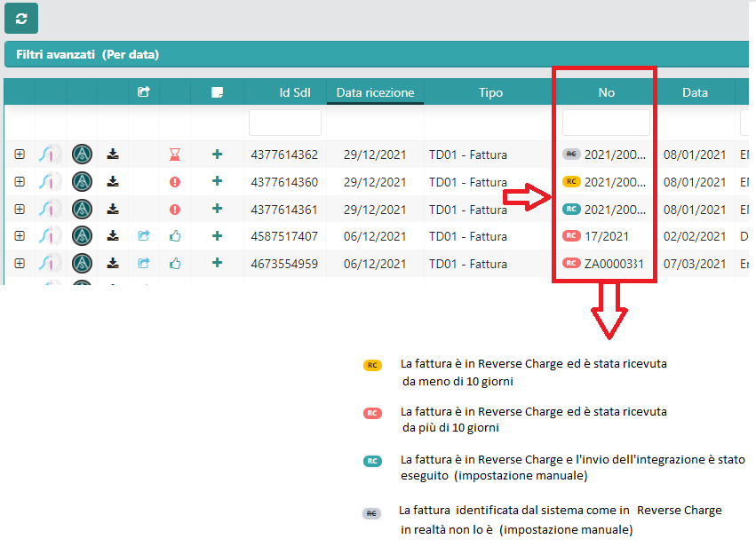Click the thumbs-up icon on row 4673554959
Image resolution: width=756 pixels, height=555 pixels.
coord(175,264)
